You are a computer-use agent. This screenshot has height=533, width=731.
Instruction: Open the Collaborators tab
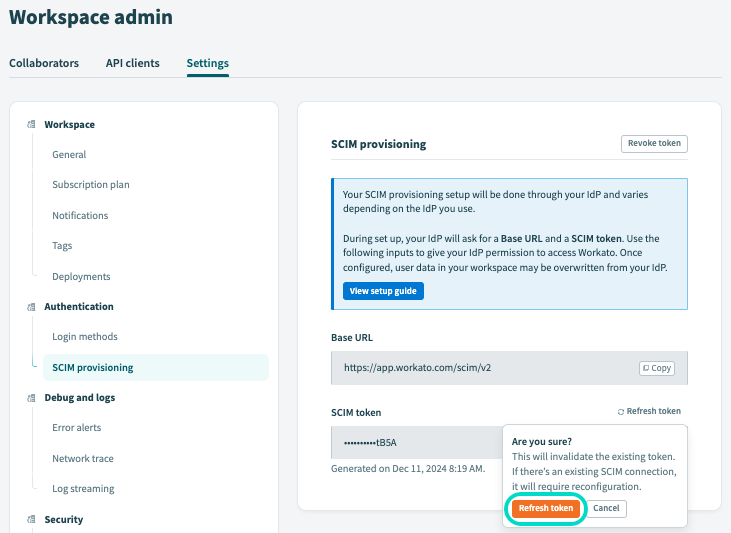pyautogui.click(x=44, y=63)
